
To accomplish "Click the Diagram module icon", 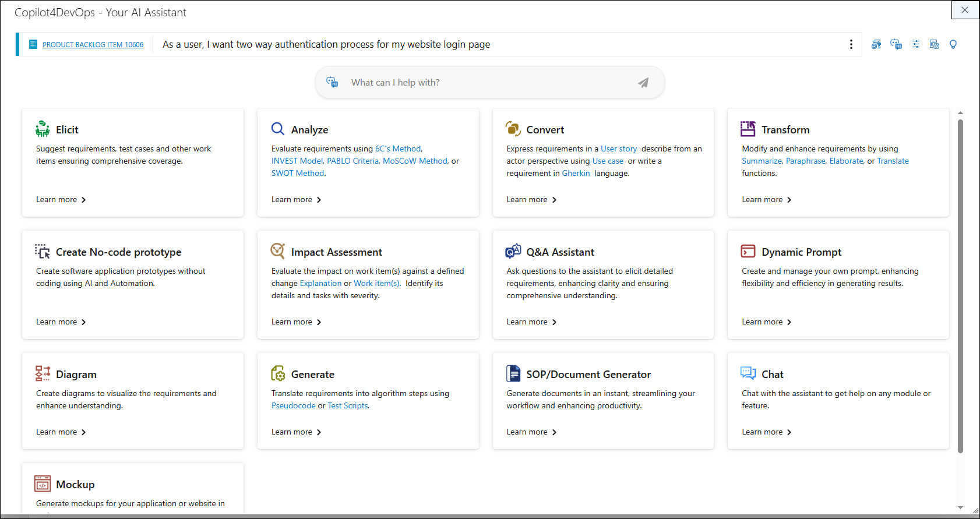I will pos(43,373).
